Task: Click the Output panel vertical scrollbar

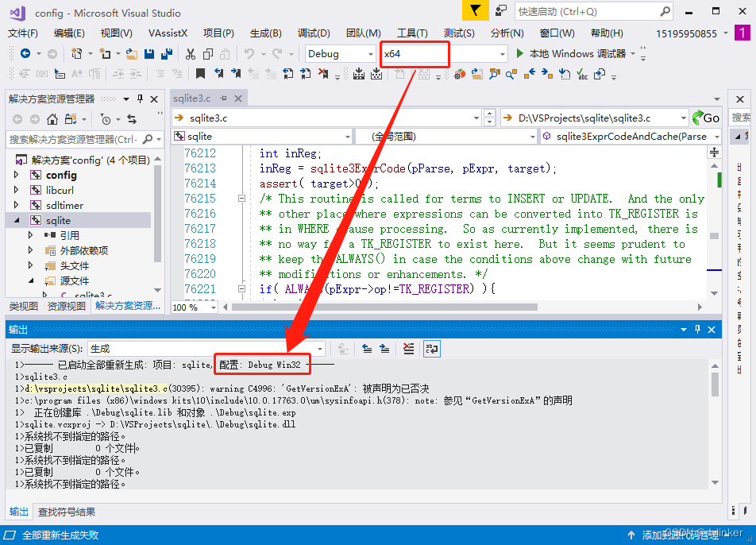Action: 715,385
